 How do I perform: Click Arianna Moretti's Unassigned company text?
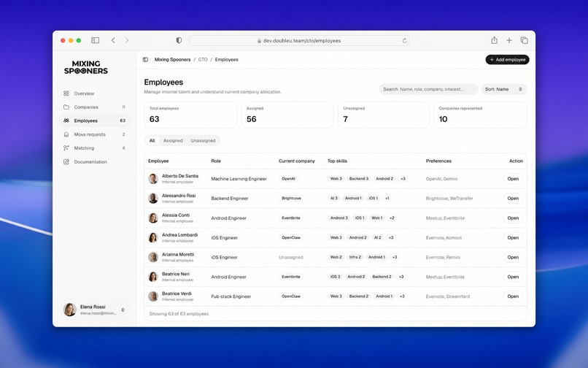pos(290,257)
